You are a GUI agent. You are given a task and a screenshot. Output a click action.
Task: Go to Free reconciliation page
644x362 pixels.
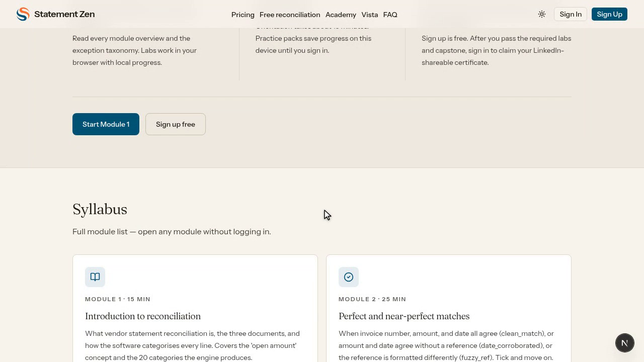290,15
